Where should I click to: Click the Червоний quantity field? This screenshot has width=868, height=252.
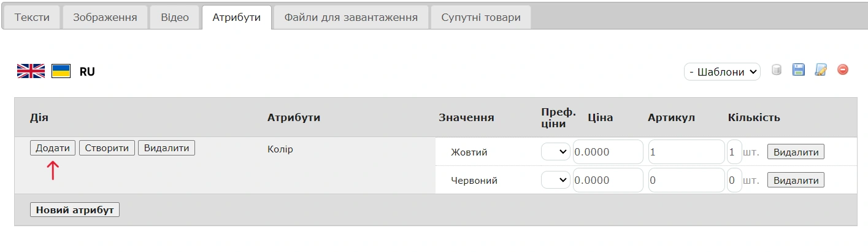click(x=734, y=180)
